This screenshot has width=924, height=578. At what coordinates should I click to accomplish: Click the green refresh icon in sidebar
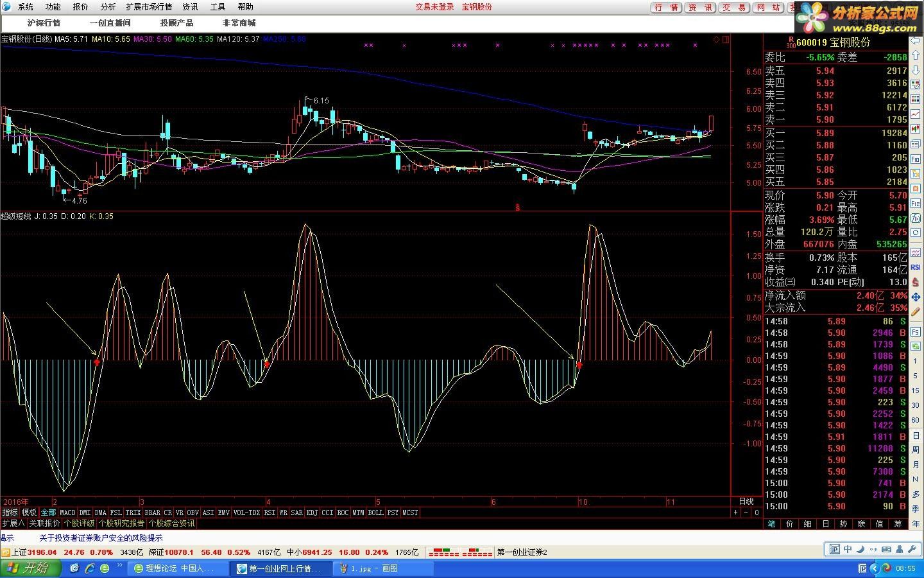click(x=916, y=346)
